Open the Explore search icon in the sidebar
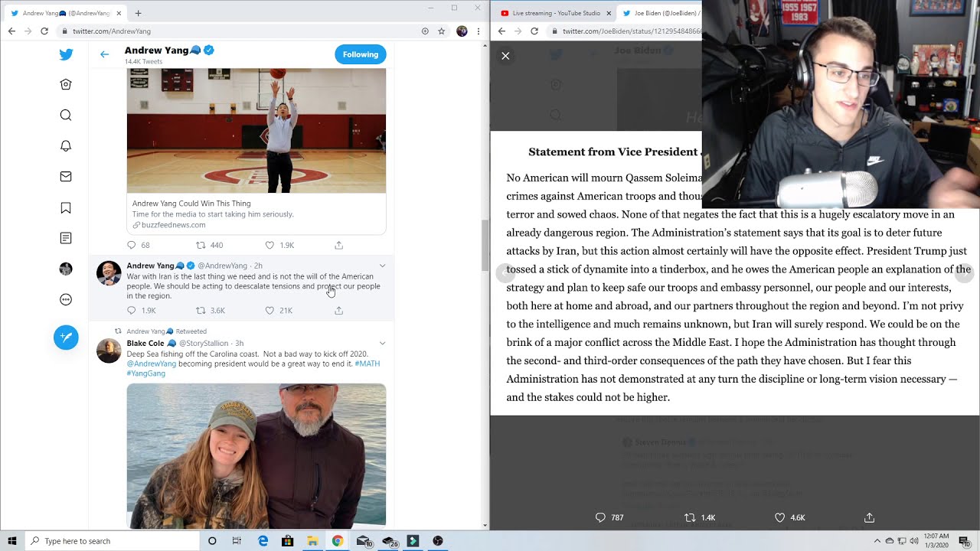Image resolution: width=980 pixels, height=551 pixels. tap(66, 116)
